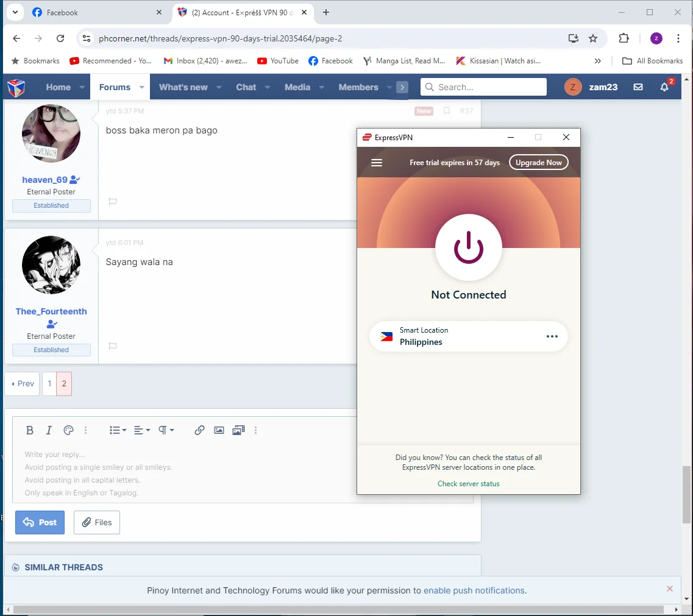This screenshot has width=693, height=616.
Task: Open more text options in editor
Action: pos(86,430)
